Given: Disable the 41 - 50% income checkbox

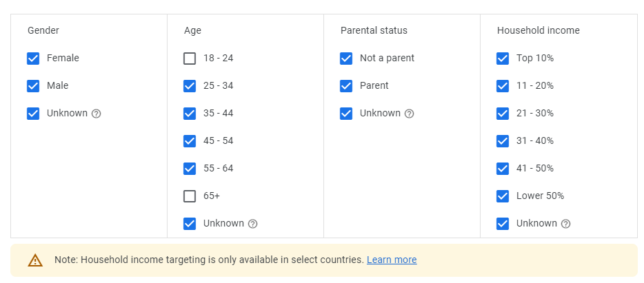Looking at the screenshot, I should pos(503,169).
